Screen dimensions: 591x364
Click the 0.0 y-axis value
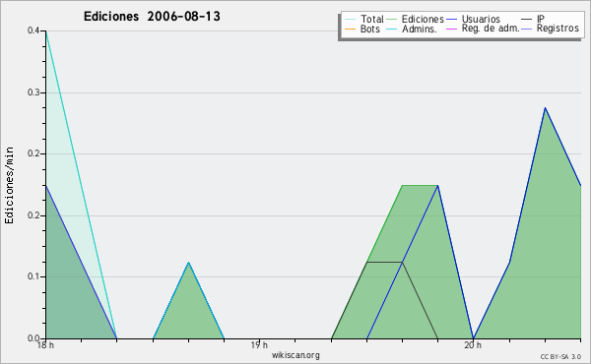tap(33, 338)
